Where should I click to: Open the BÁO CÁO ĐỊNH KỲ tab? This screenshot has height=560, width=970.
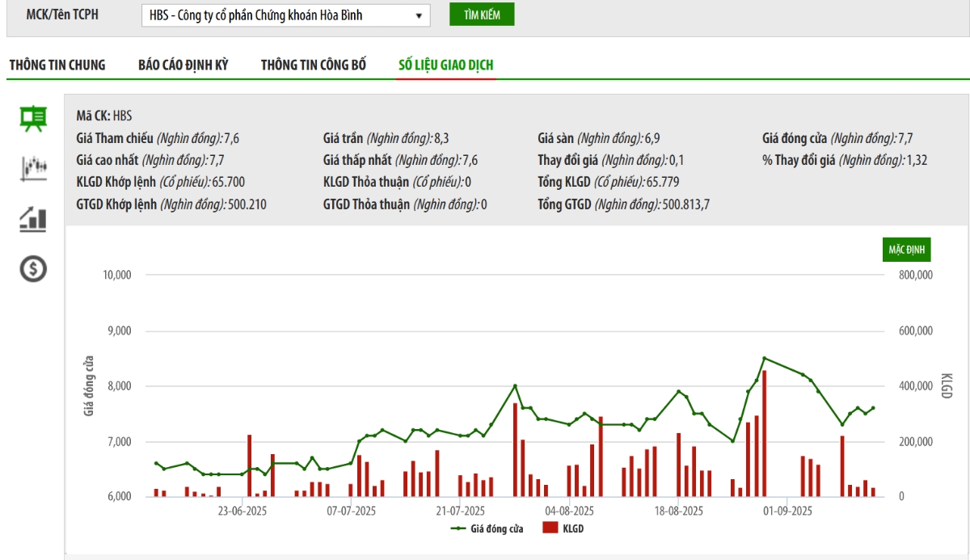pos(183,65)
